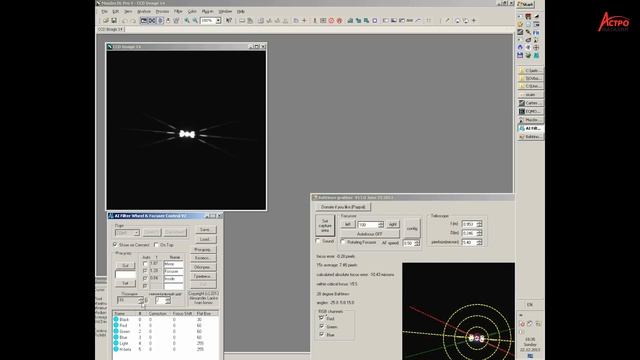Screen dimensions: 640x360
Task: Click the last plus toolbar icon
Action: (474, 20)
